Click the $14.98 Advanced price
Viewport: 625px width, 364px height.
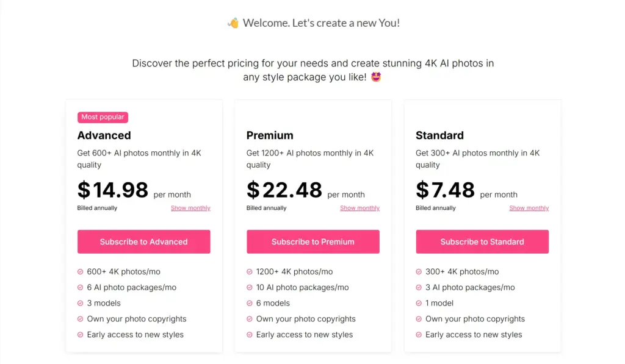coord(113,190)
